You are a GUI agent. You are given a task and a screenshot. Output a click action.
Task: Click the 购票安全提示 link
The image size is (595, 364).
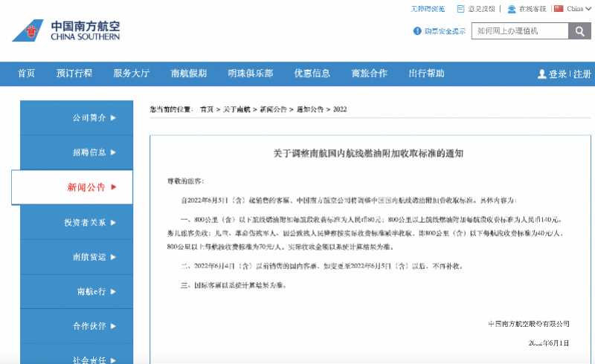point(445,31)
